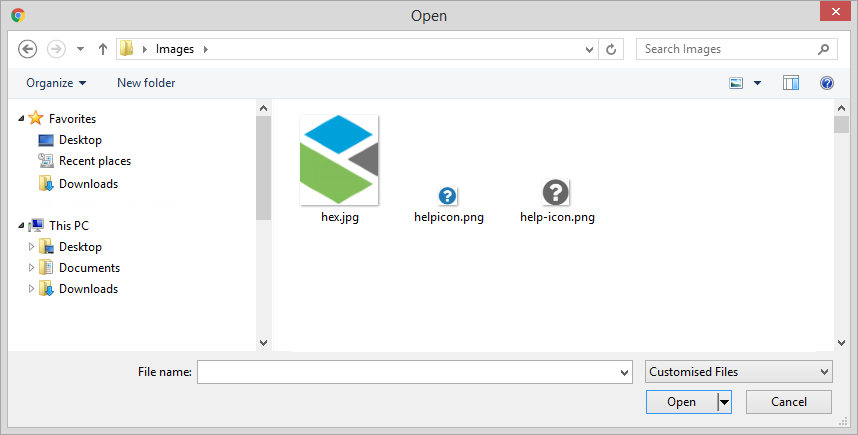Go back using the back arrow

[27, 49]
